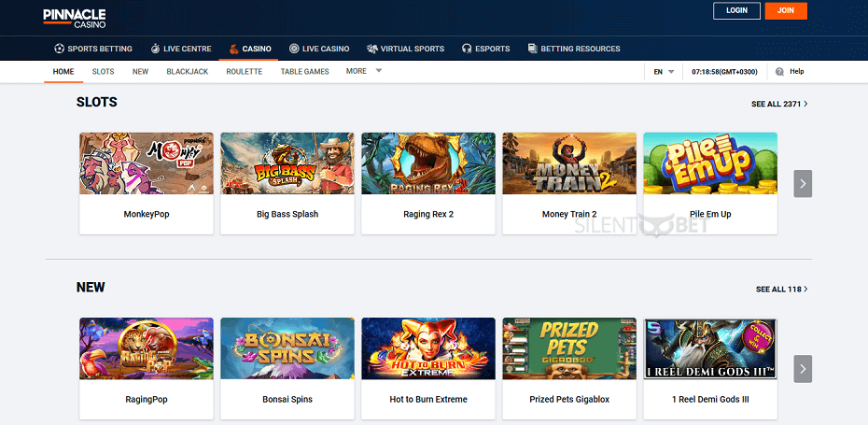Click the 'Money Train 2' title text
This screenshot has width=868, height=425.
point(569,214)
